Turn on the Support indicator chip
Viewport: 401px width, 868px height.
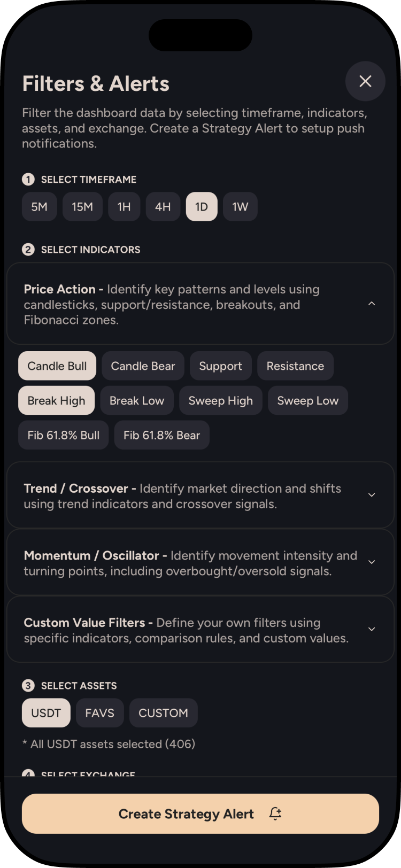point(220,366)
